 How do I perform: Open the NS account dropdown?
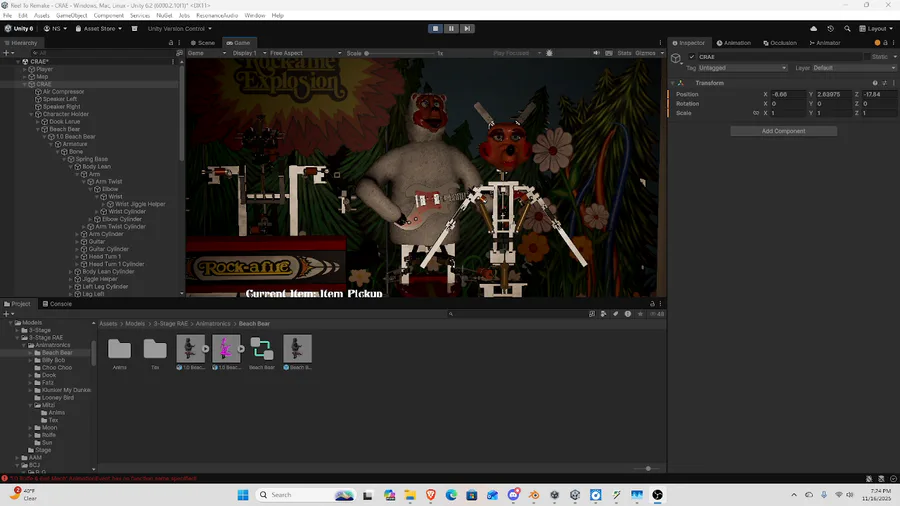pyautogui.click(x=56, y=29)
